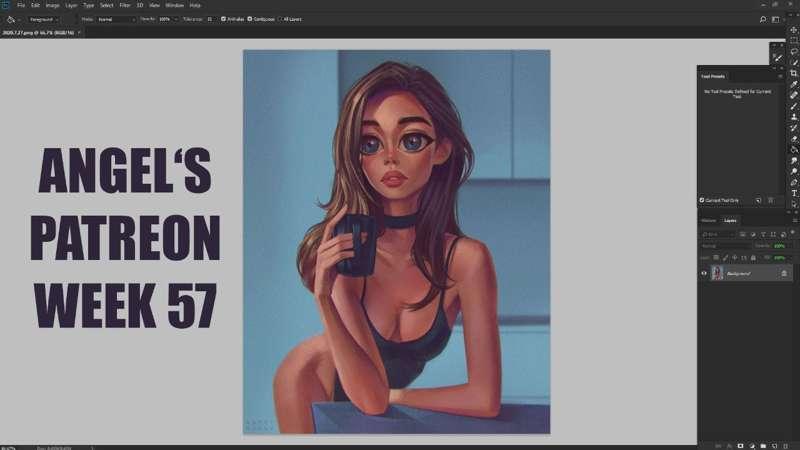Open the layer Fill value dropdown
800x450 pixels.
(x=780, y=258)
